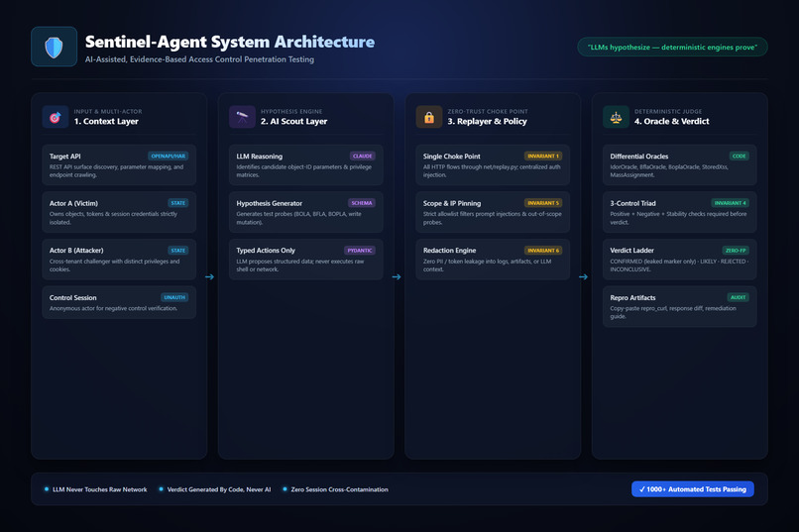This screenshot has height=532, width=799.
Task: Select the CODE badge on Differential Oracles
Action: [x=739, y=157]
